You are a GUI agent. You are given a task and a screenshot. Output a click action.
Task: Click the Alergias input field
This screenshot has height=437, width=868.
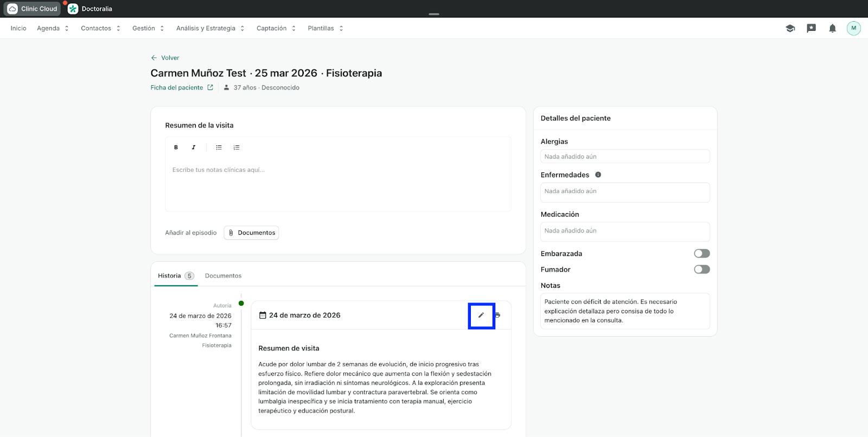tap(625, 156)
